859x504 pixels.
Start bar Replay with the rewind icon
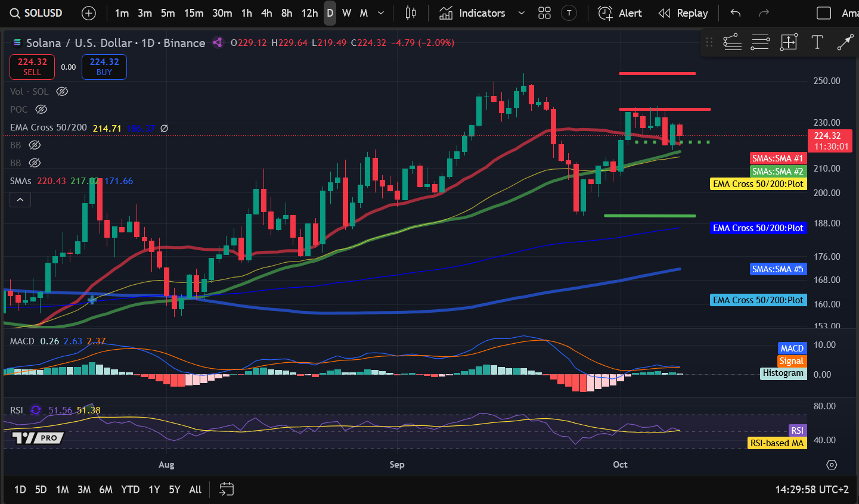pos(664,13)
